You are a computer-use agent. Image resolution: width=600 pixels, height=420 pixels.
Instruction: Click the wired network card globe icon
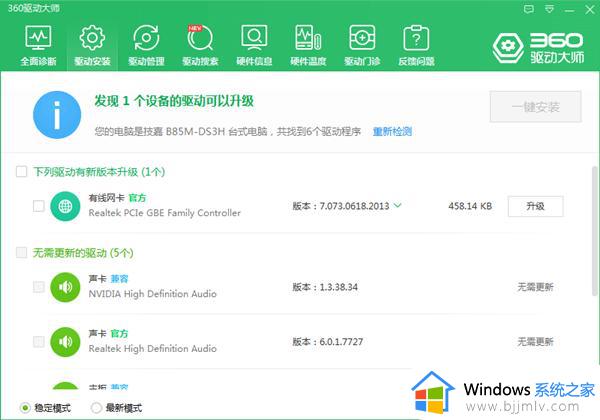point(65,206)
